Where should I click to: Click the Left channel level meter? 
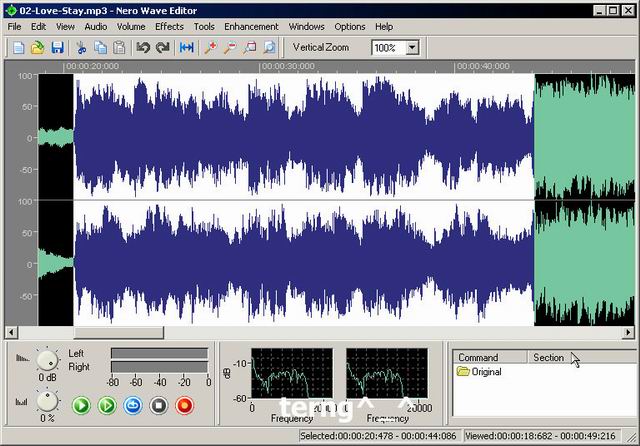click(160, 353)
